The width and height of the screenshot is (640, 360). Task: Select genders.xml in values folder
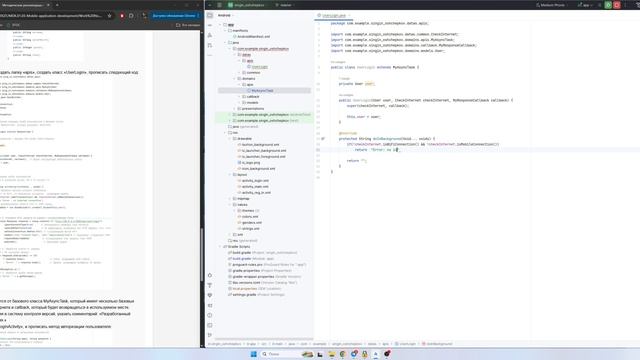pyautogui.click(x=252, y=222)
